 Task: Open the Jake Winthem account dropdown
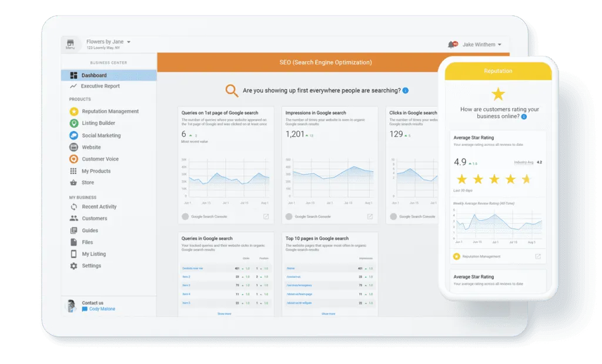(x=499, y=45)
